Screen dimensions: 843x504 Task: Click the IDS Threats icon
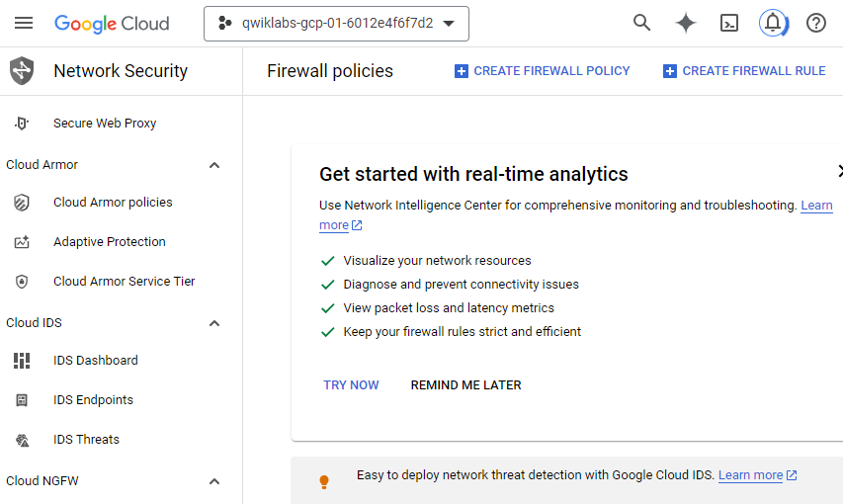(22, 440)
